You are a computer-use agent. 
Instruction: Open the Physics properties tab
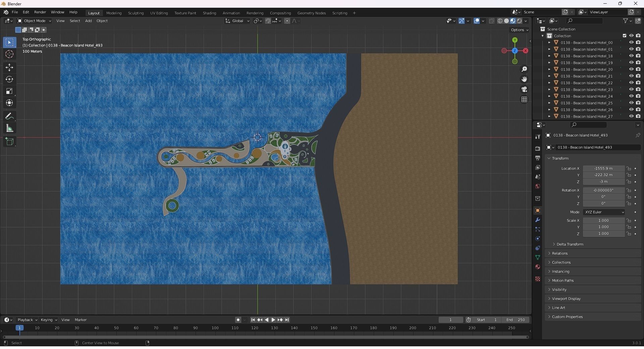click(x=538, y=239)
